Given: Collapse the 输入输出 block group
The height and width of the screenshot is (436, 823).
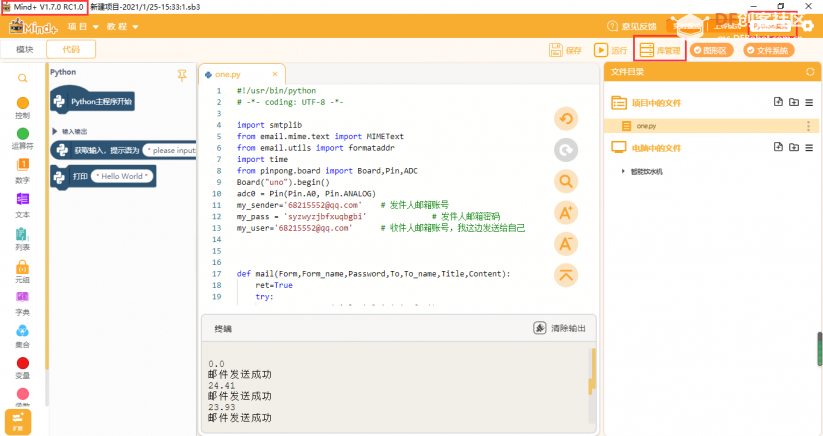Looking at the screenshot, I should (x=55, y=131).
